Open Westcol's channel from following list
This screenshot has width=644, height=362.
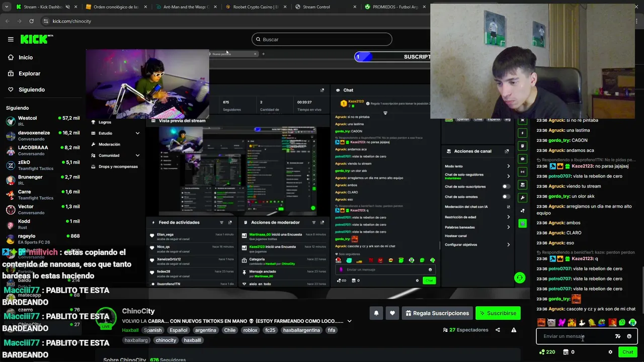[x=43, y=121]
